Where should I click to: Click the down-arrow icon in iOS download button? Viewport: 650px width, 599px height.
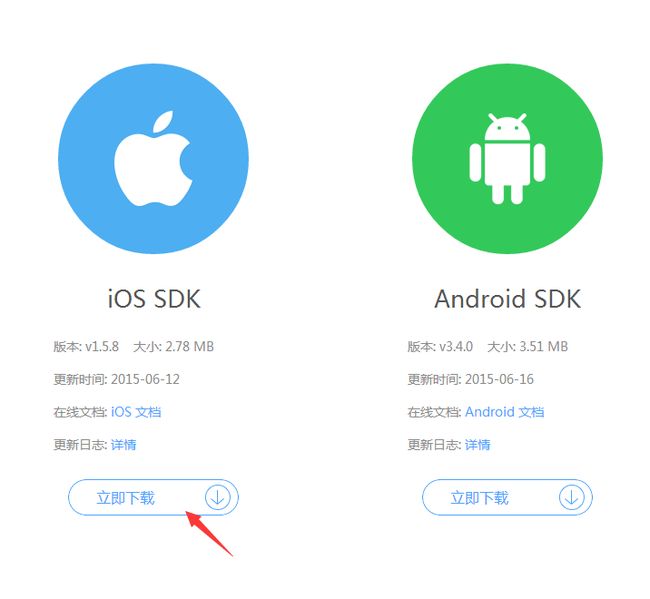point(217,497)
